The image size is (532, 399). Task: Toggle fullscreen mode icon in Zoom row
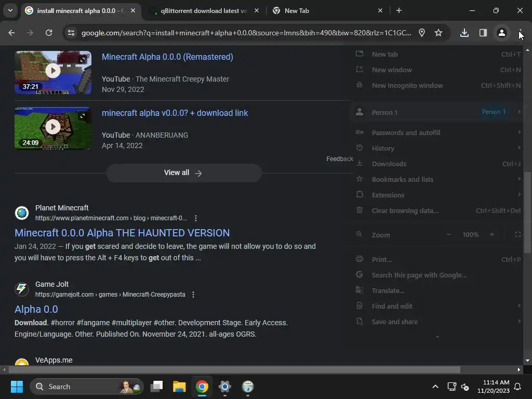point(518,234)
